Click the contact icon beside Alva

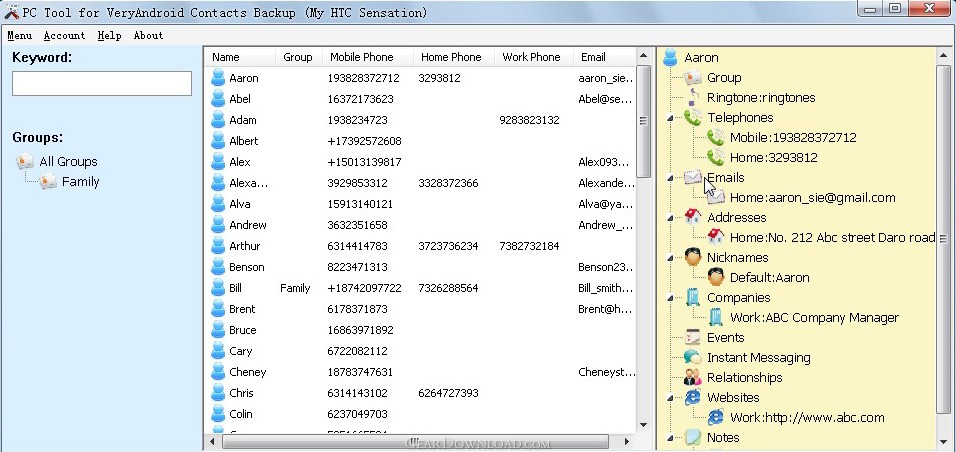[218, 204]
